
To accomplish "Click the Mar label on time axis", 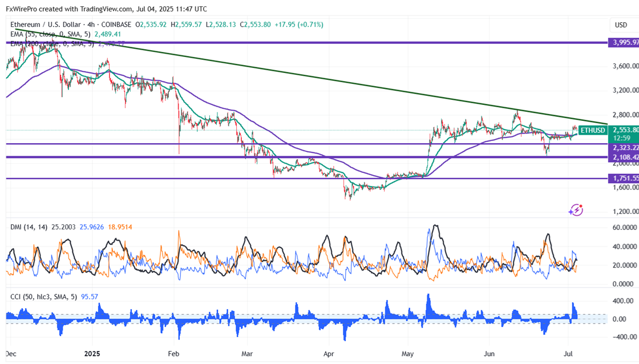I will pyautogui.click(x=247, y=353).
